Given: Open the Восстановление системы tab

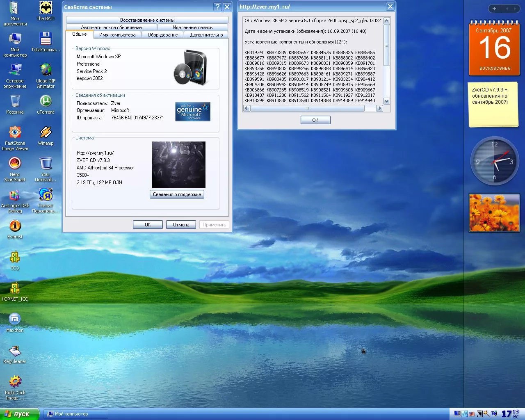Looking at the screenshot, I should tap(147, 20).
